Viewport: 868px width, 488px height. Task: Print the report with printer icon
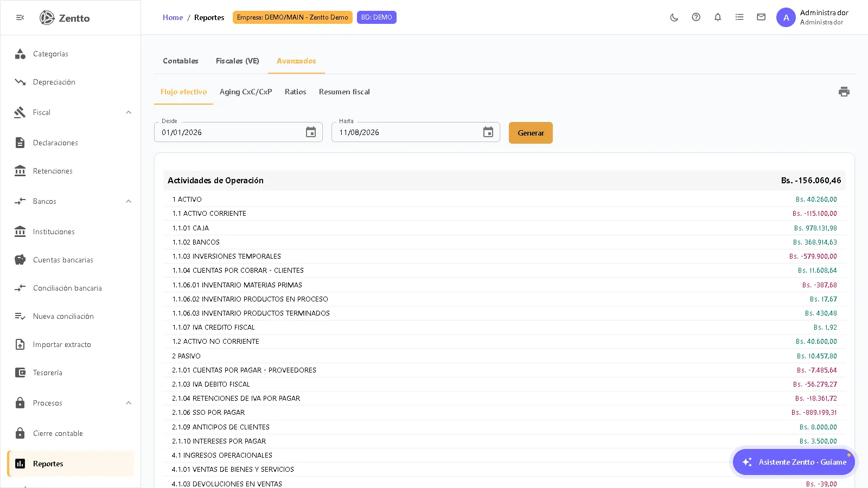[x=844, y=92]
